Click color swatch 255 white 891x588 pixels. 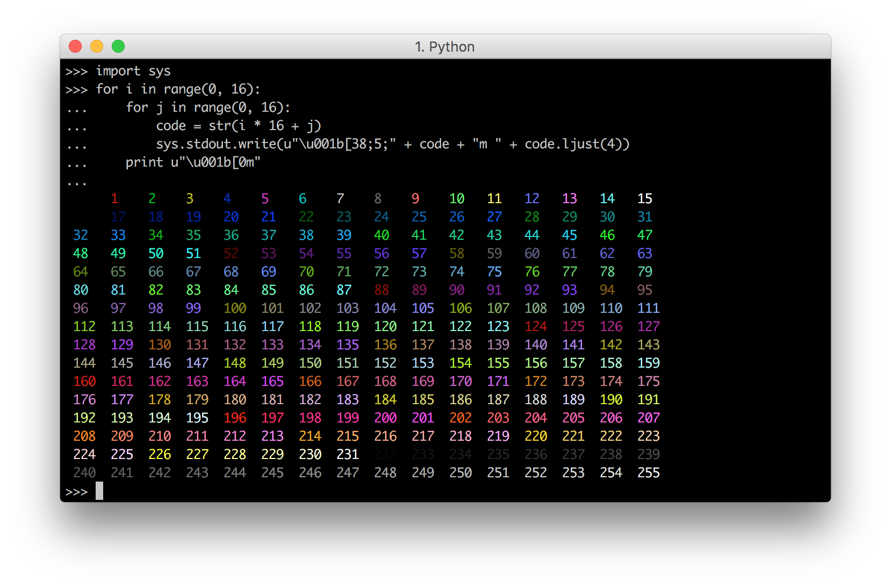point(648,472)
